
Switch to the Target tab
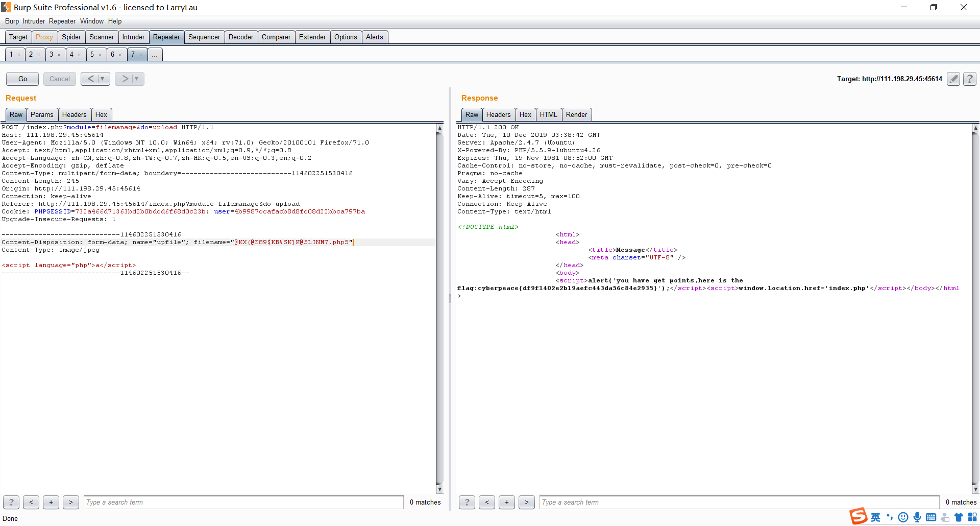[x=18, y=37]
